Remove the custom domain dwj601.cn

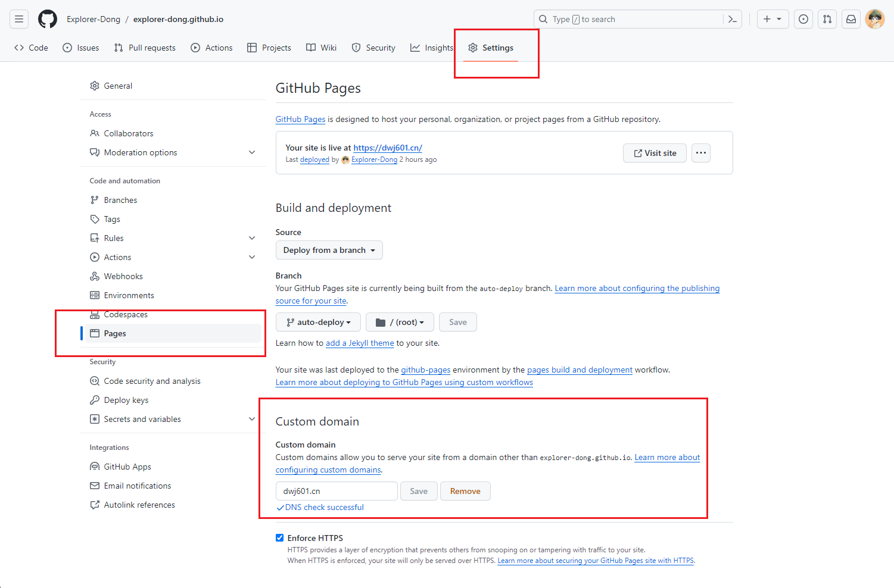pyautogui.click(x=465, y=491)
